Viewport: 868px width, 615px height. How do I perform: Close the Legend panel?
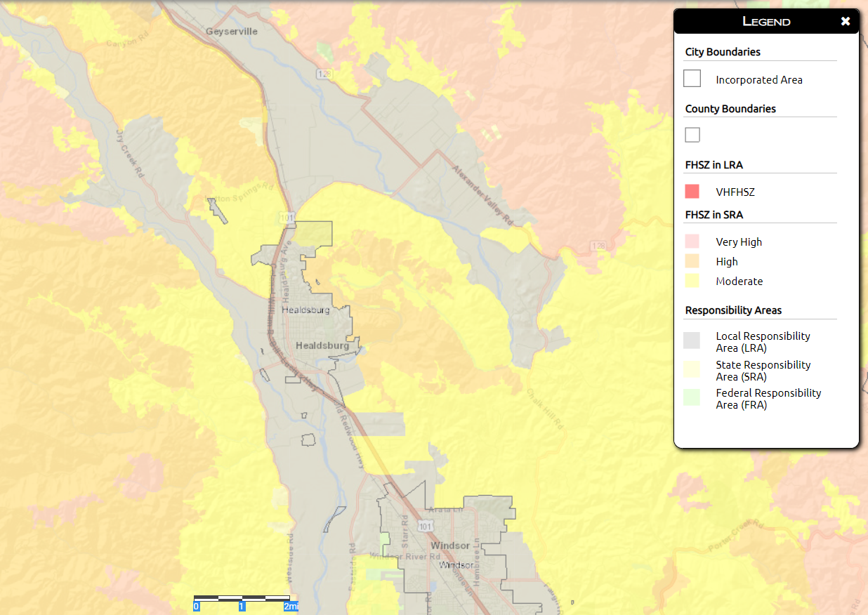(x=845, y=21)
